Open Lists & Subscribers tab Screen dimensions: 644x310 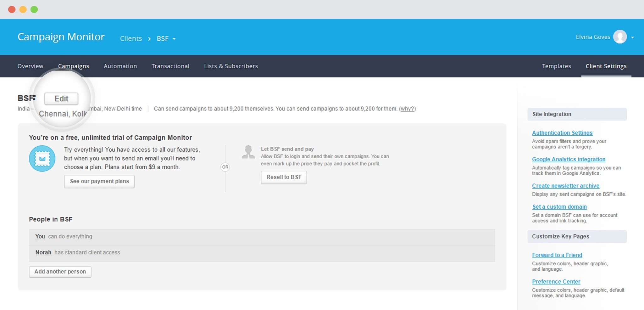pyautogui.click(x=231, y=66)
